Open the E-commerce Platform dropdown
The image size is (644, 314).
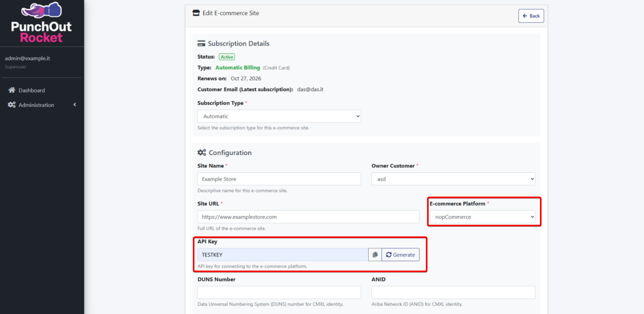[x=482, y=217]
